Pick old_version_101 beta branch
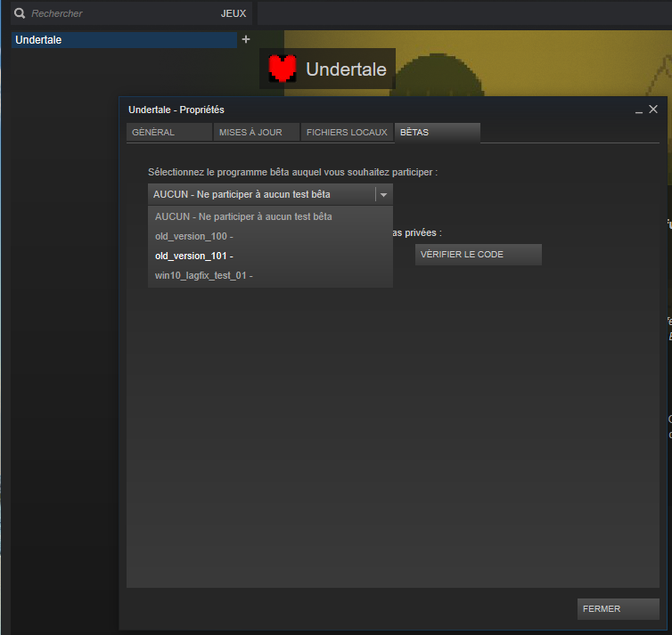Viewport: 672px width, 635px height. [270, 256]
